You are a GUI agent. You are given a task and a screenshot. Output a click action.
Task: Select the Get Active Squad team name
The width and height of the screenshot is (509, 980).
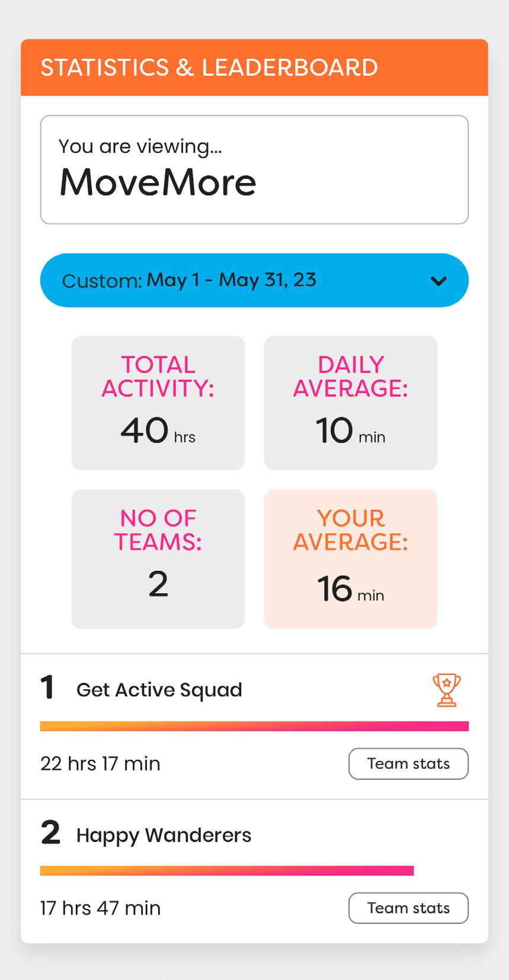pyautogui.click(x=159, y=690)
